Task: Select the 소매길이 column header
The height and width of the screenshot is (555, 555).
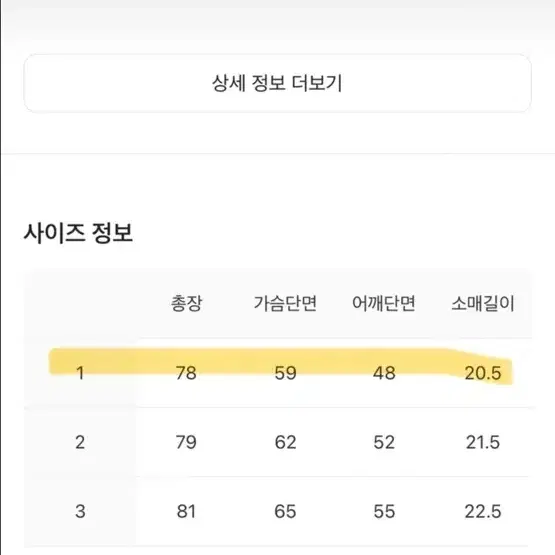Action: click(x=483, y=303)
